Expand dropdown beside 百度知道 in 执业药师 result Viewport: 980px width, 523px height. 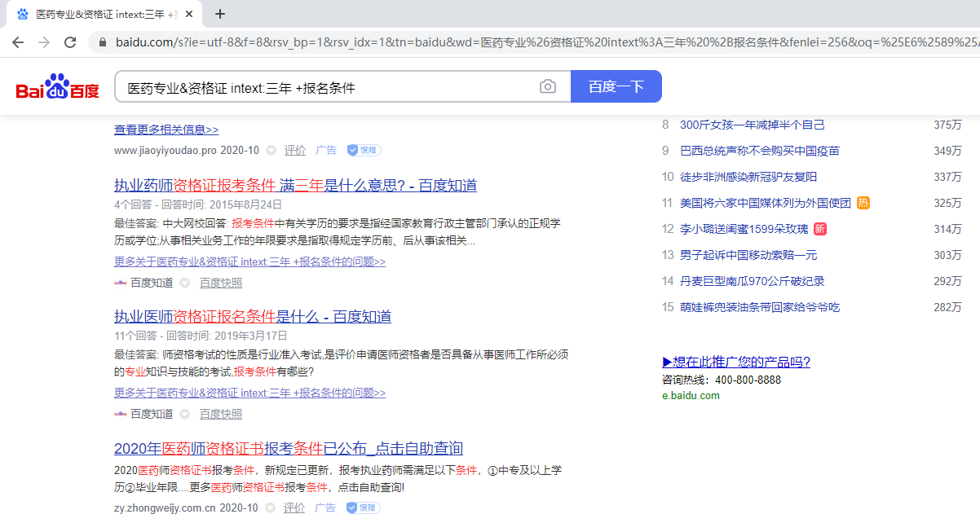pos(185,283)
